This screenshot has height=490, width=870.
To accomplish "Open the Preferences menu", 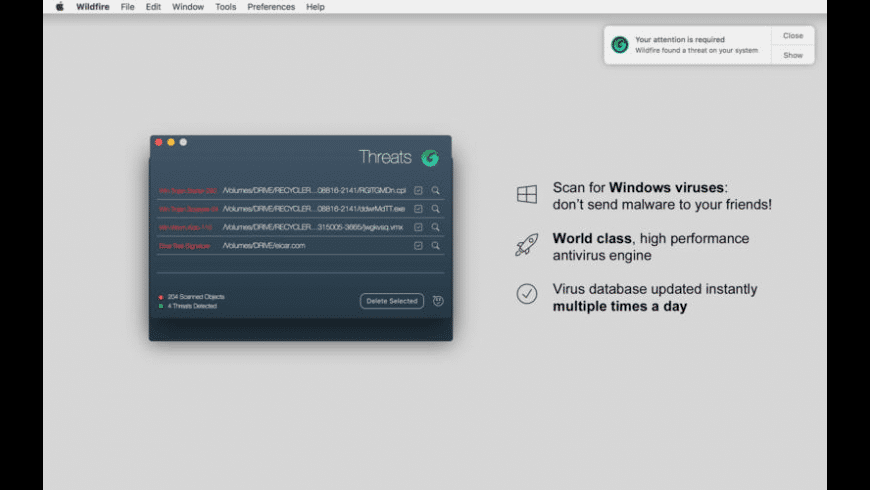I will click(271, 7).
